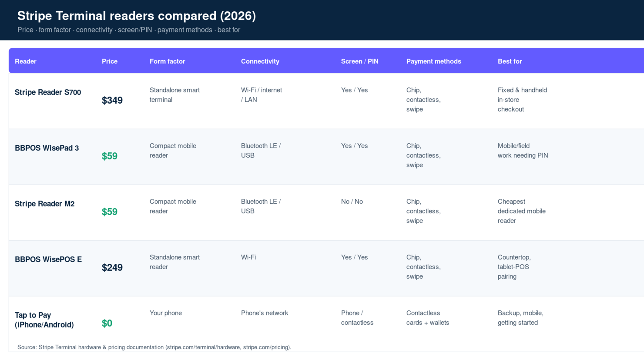This screenshot has width=644, height=357.
Task: Click the 'Phone / contactless' cell
Action: pos(357,318)
